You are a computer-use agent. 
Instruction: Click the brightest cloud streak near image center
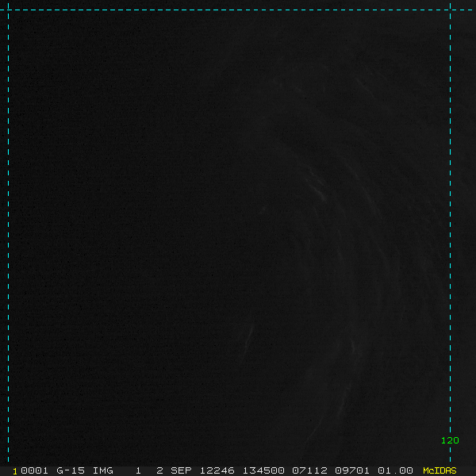318,192
